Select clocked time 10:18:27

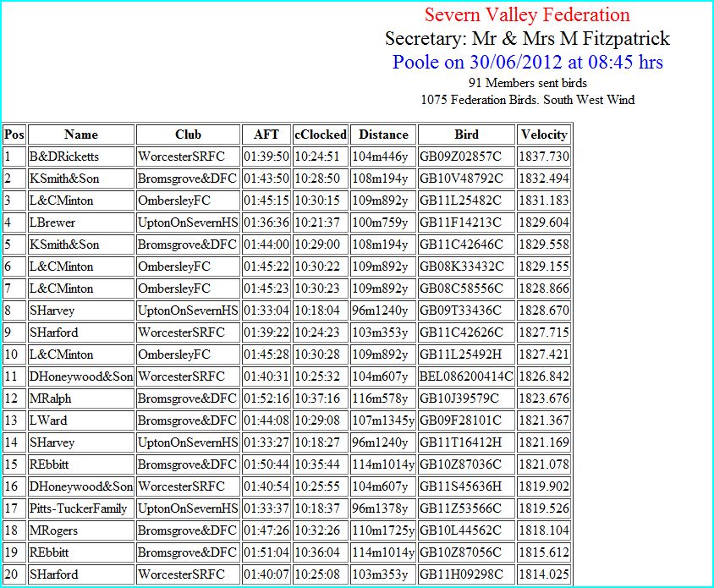pyautogui.click(x=317, y=442)
